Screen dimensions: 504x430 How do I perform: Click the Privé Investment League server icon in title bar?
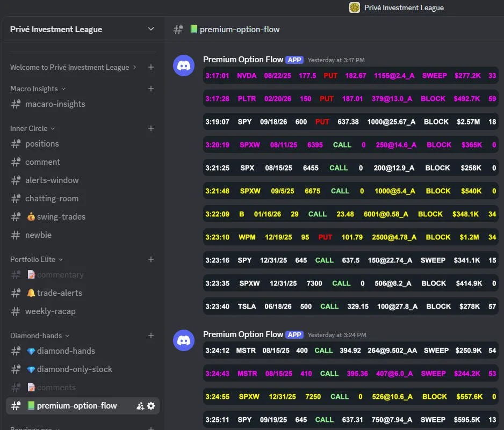[x=354, y=8]
